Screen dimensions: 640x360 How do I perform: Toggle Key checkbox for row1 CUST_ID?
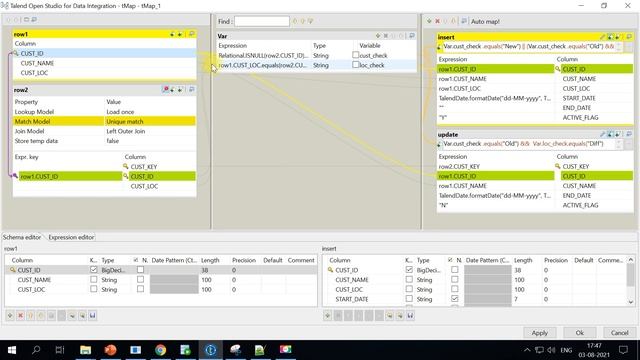coord(94,270)
